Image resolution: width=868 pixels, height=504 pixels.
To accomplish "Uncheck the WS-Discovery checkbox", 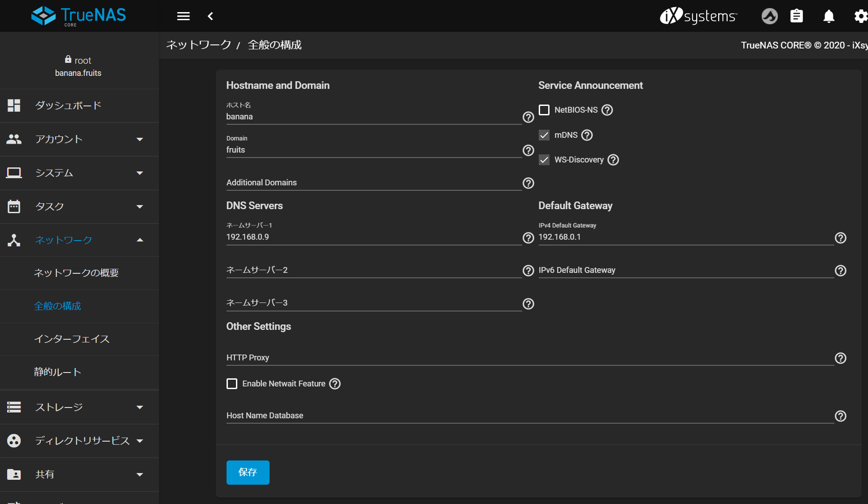I will tap(544, 160).
